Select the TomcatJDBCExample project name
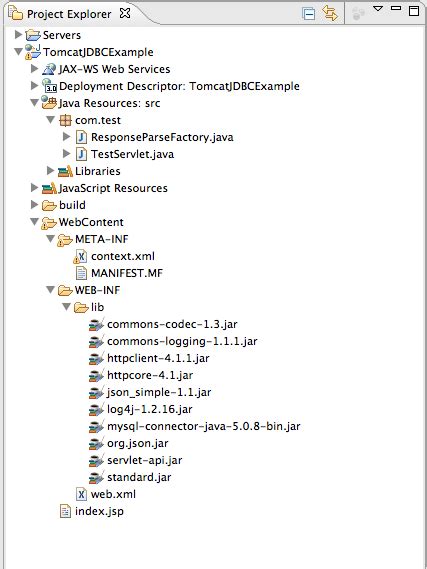Screen dimensions: 427x569 point(98,52)
